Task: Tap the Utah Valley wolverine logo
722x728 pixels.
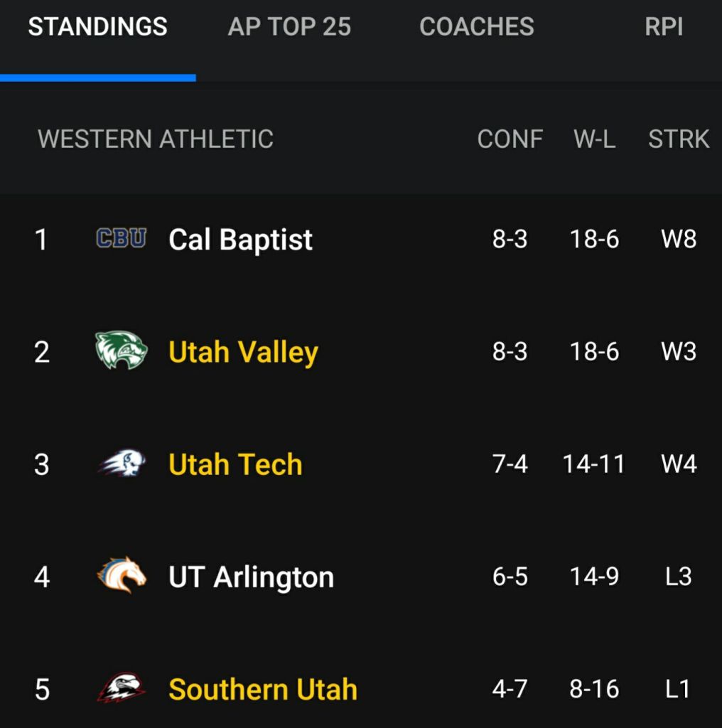Action: click(122, 350)
